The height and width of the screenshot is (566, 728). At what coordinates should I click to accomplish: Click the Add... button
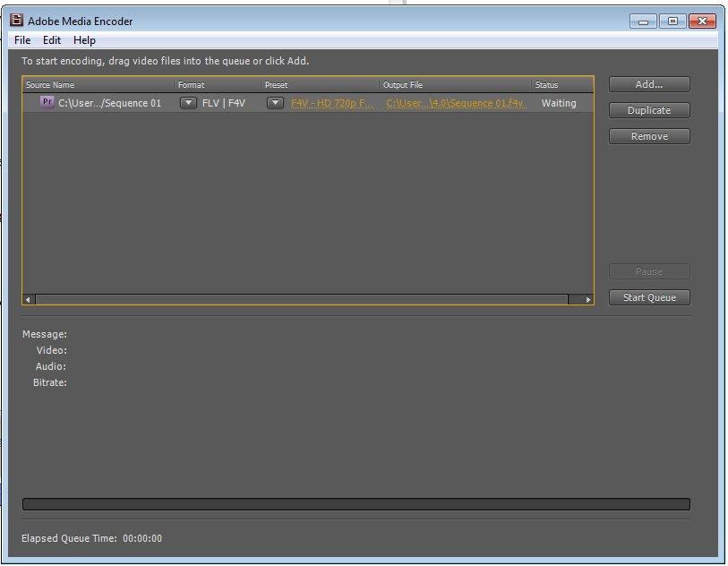[649, 84]
